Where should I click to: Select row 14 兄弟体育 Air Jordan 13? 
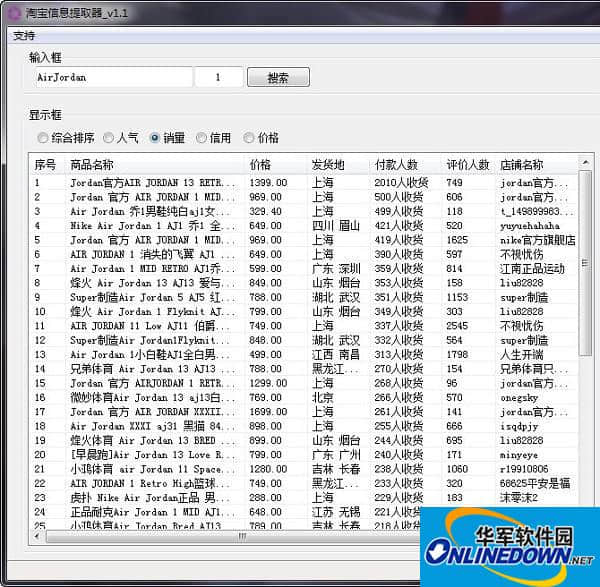click(x=304, y=369)
